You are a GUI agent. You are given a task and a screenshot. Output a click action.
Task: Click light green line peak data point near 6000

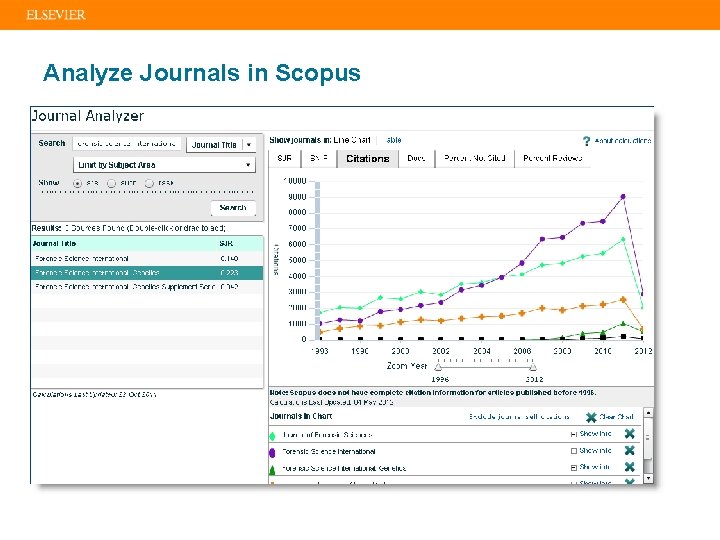[x=623, y=239]
